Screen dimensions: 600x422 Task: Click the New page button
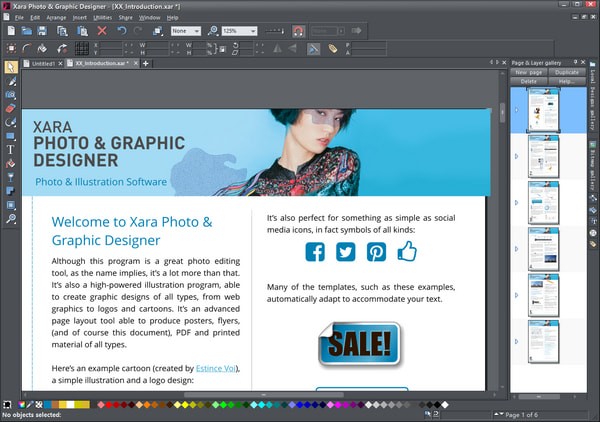(528, 72)
